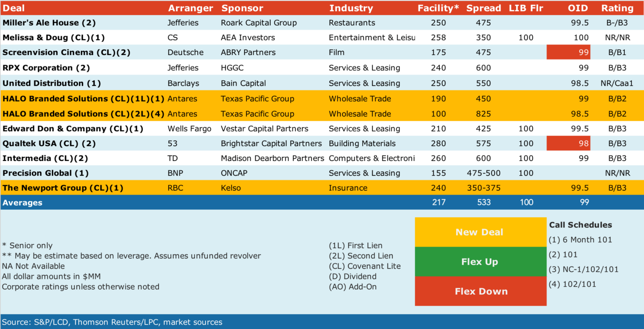644x329 pixels.
Task: Click the green Flex Up legend box
Action: 480,262
